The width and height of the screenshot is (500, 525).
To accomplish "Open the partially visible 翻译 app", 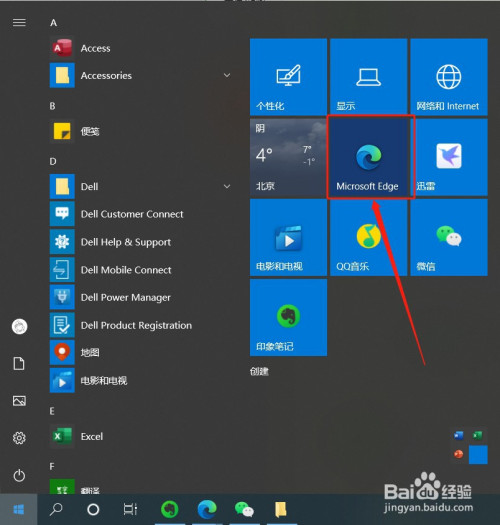I will pyautogui.click(x=141, y=486).
